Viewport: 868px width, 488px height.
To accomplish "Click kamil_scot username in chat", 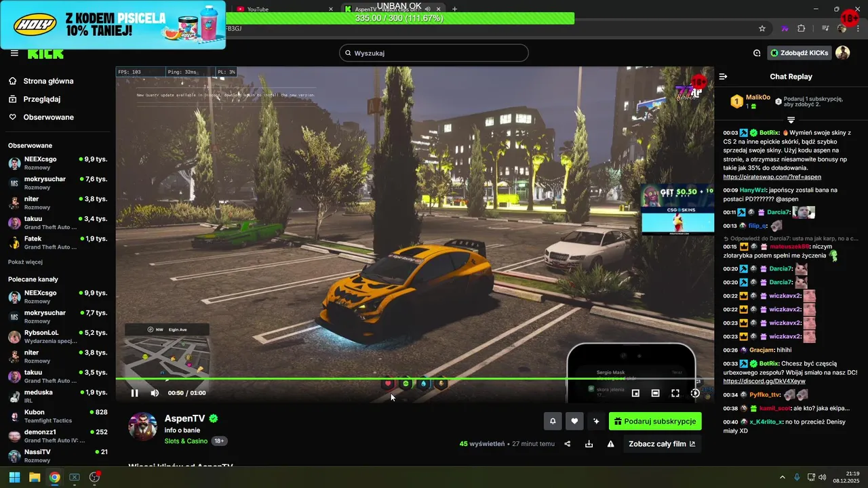I will coord(774,409).
